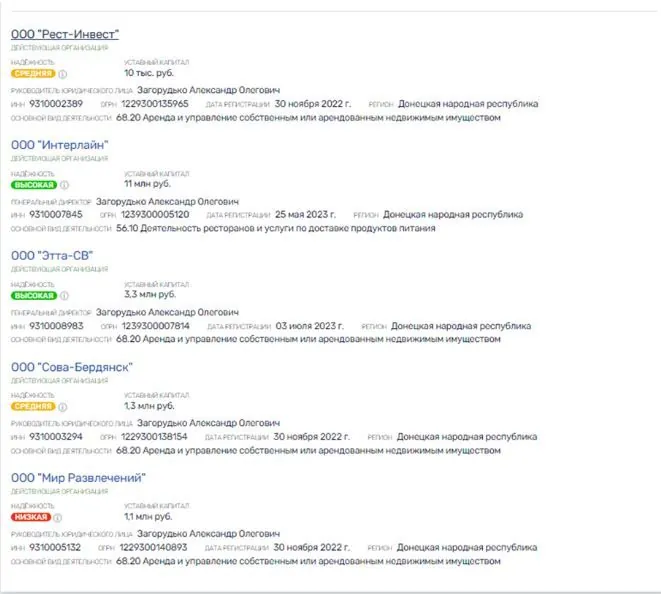The image size is (661, 594).
Task: Click the 56.10 restaurant activity description
Action: point(276,228)
